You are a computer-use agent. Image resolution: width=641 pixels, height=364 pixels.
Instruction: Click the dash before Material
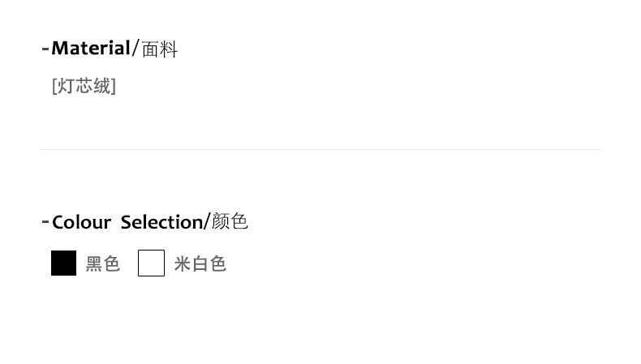pos(45,49)
